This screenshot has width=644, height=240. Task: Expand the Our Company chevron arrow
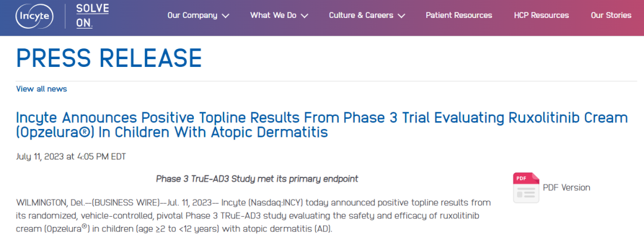(x=225, y=16)
